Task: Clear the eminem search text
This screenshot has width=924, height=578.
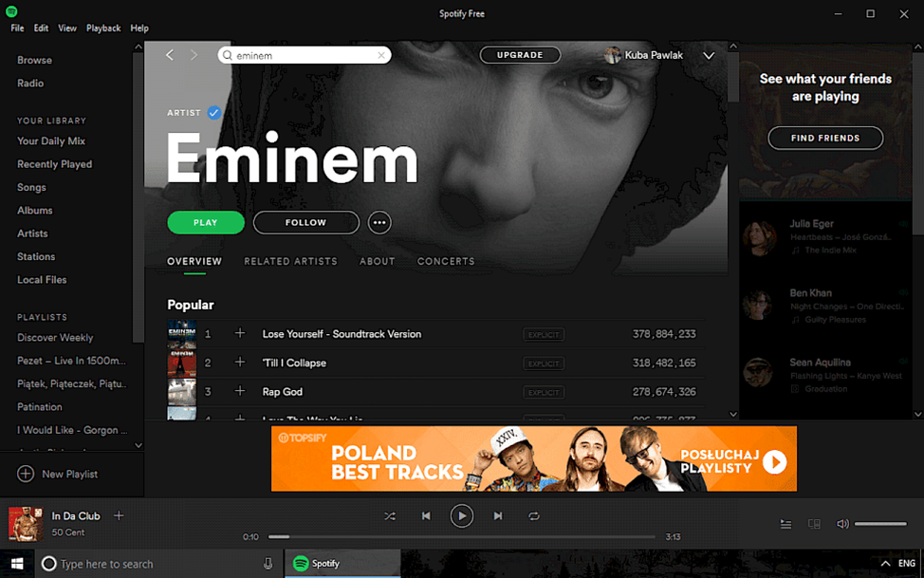Action: (381, 55)
